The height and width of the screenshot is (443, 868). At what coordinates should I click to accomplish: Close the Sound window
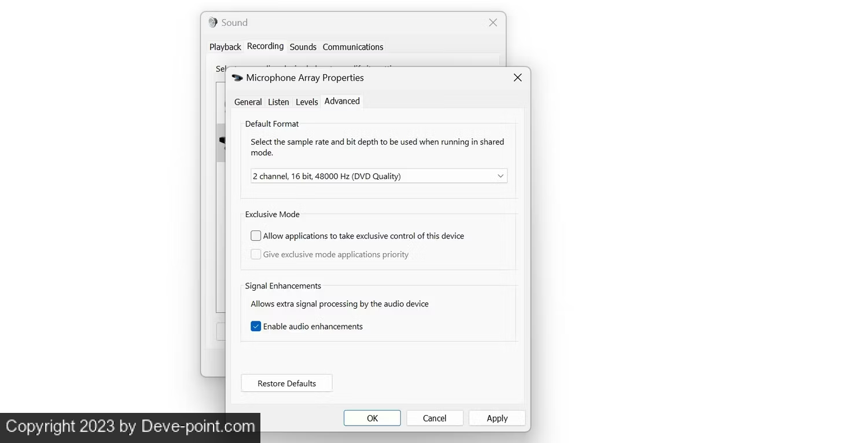493,23
